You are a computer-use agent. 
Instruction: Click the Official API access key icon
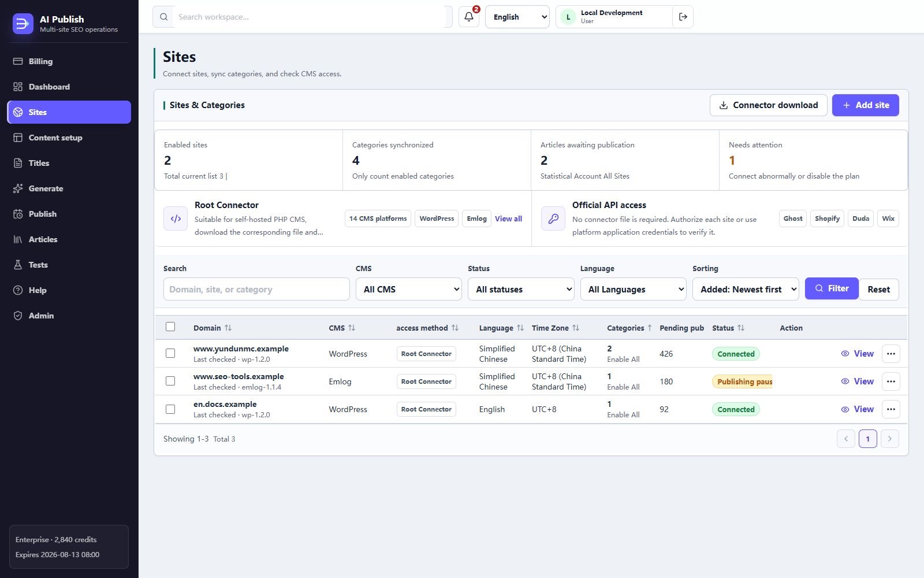[x=553, y=218]
